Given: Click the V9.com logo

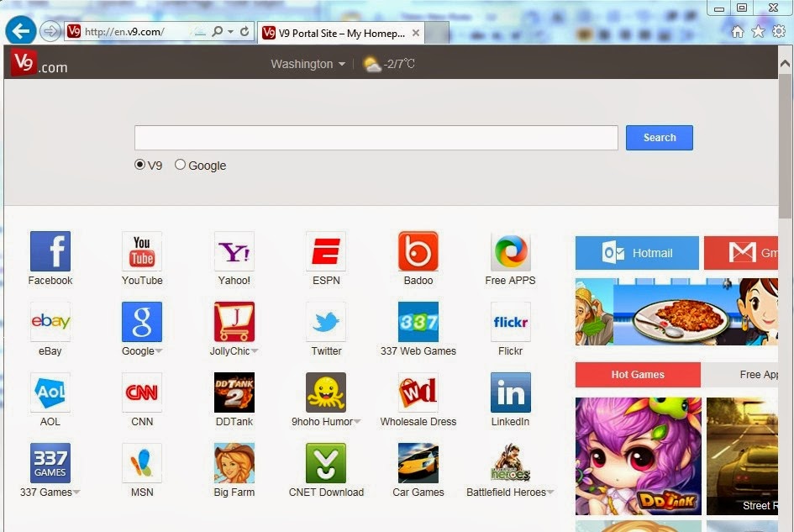Looking at the screenshot, I should click(x=39, y=63).
